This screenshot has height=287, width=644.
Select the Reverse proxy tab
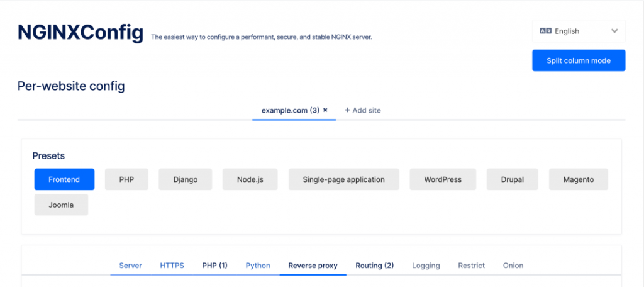[x=313, y=266]
